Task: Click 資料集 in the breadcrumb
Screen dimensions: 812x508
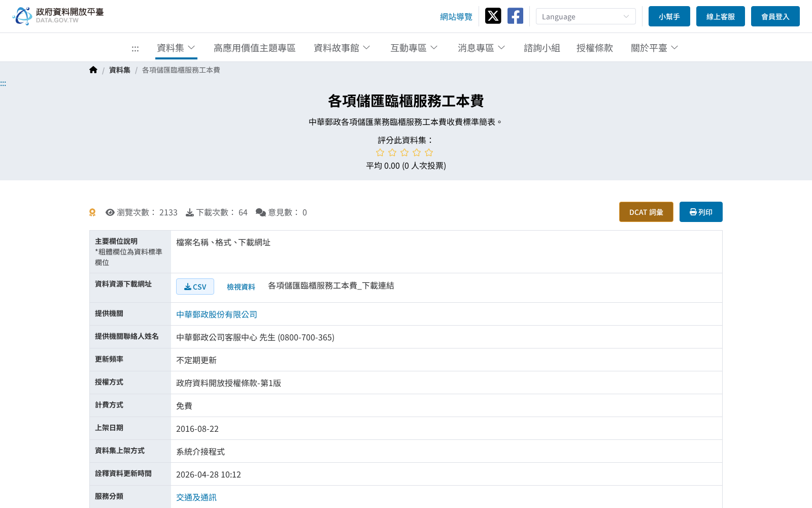Action: tap(120, 70)
